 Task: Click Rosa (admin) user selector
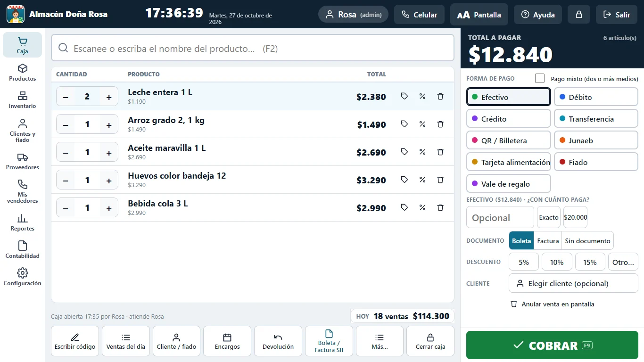pyautogui.click(x=354, y=15)
